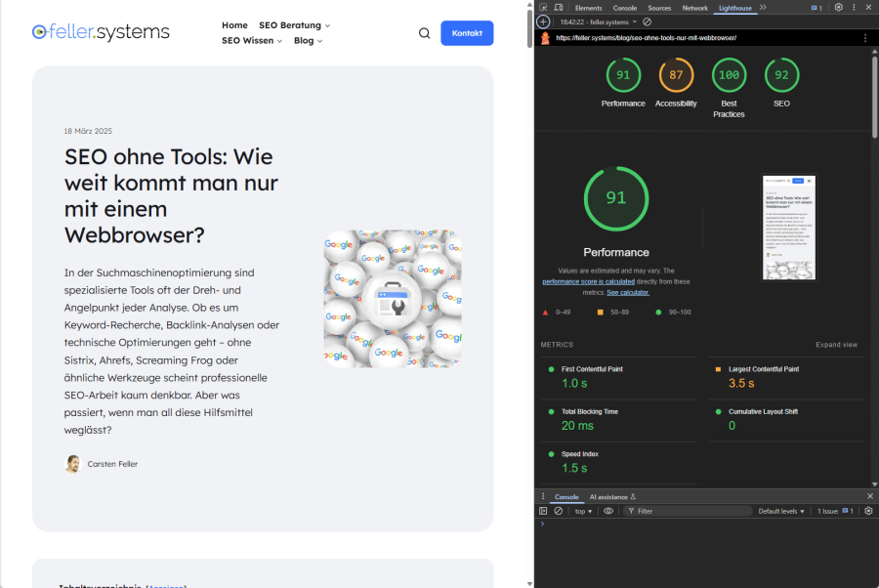Open the drawer three-dot menu
This screenshot has width=879, height=588.
pos(543,496)
